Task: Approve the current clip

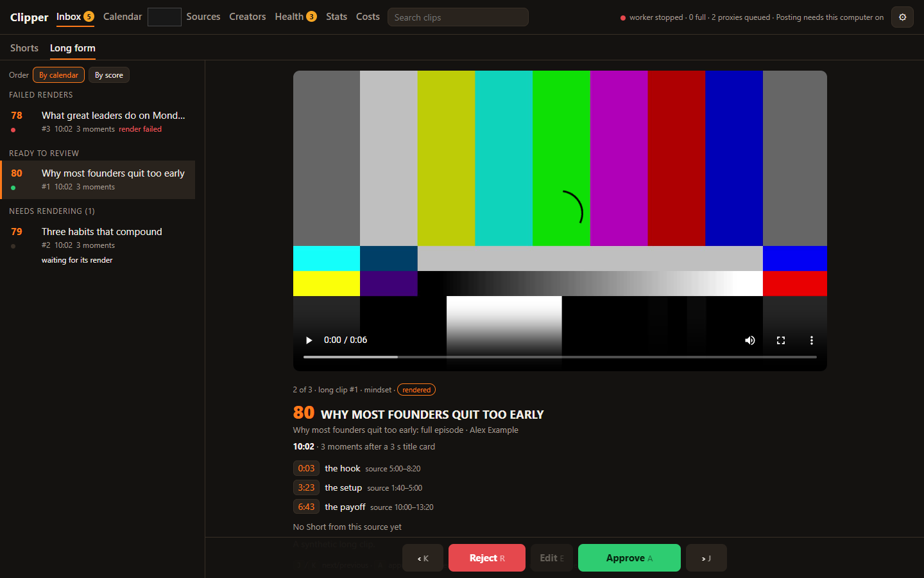Action: pyautogui.click(x=629, y=558)
